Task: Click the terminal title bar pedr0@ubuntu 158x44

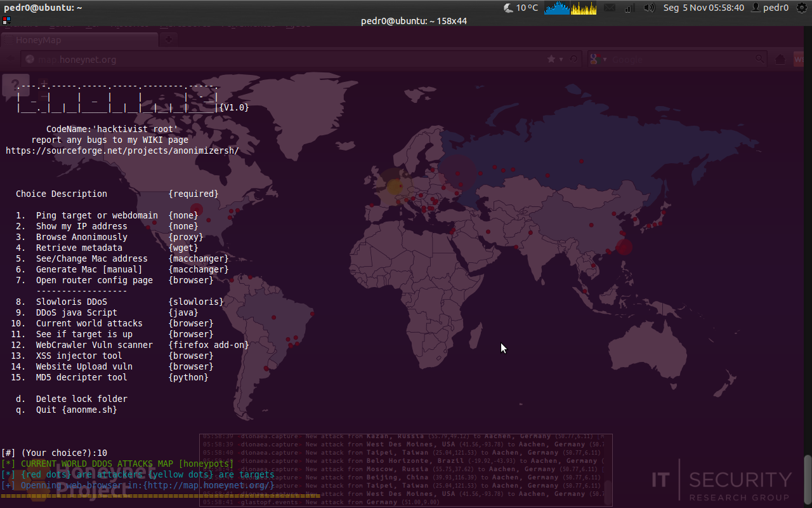Action: pyautogui.click(x=414, y=21)
